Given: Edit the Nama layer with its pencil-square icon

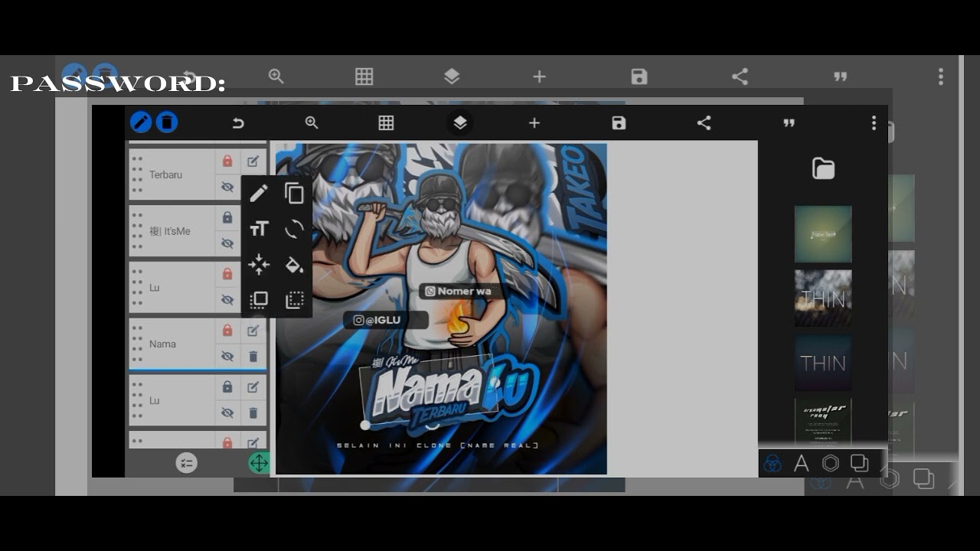Looking at the screenshot, I should coord(253,331).
